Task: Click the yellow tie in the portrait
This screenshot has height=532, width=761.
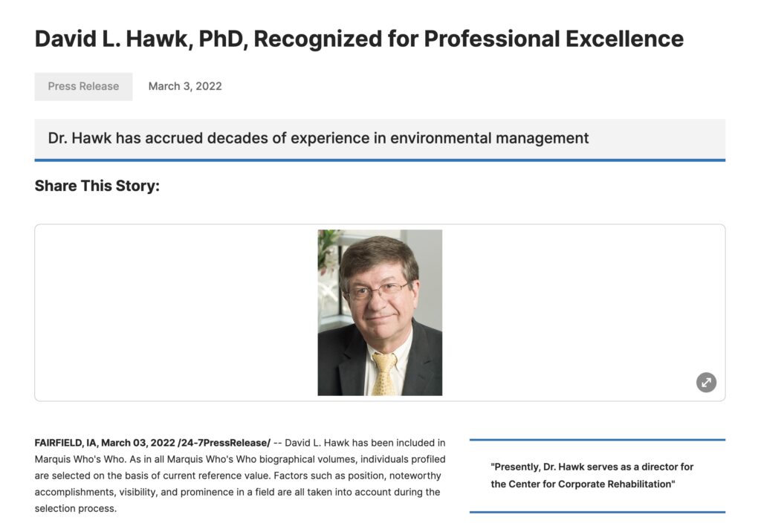Action: pos(384,374)
